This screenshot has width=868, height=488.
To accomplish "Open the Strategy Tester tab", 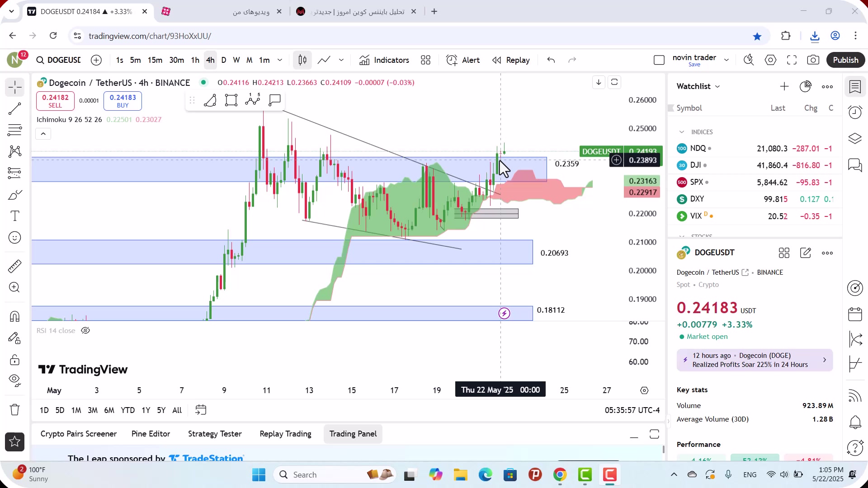I will click(215, 434).
